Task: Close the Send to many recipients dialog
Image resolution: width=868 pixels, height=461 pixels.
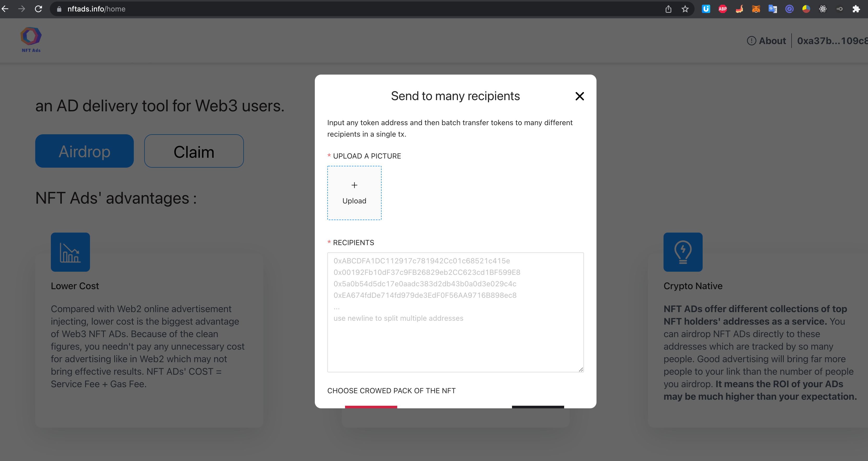Action: 579,96
